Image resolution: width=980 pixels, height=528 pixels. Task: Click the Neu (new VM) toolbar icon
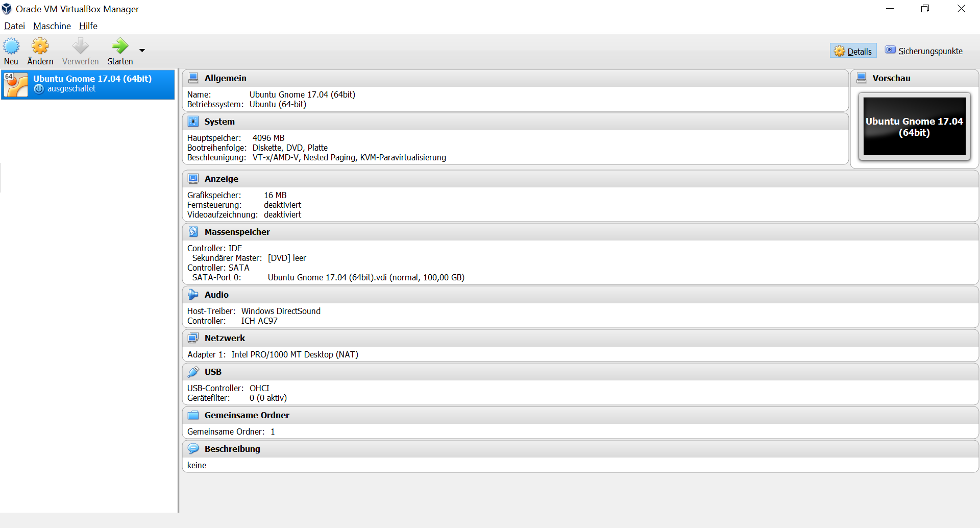[x=11, y=46]
